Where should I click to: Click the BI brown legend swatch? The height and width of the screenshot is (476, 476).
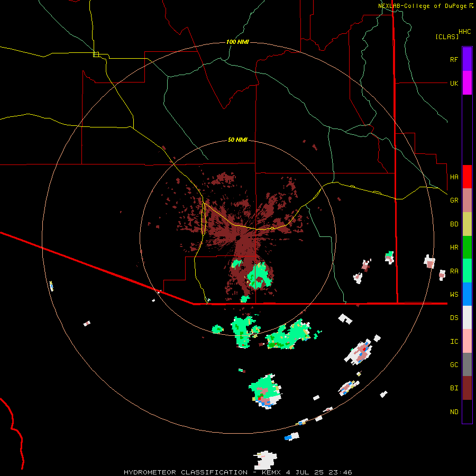pyautogui.click(x=467, y=388)
